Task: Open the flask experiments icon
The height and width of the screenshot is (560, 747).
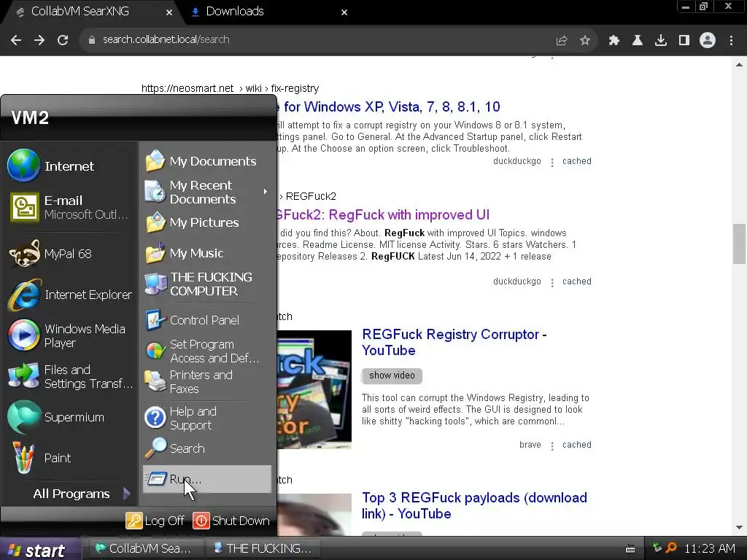Action: [638, 41]
